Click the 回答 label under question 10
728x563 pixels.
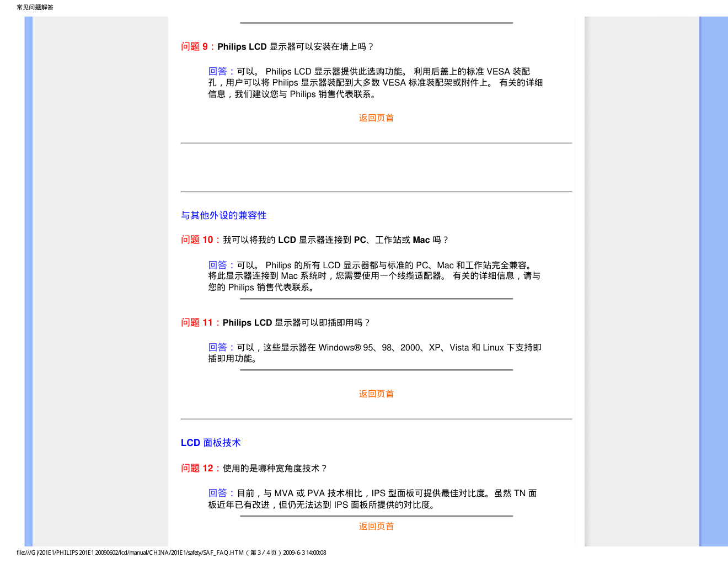coord(222,265)
